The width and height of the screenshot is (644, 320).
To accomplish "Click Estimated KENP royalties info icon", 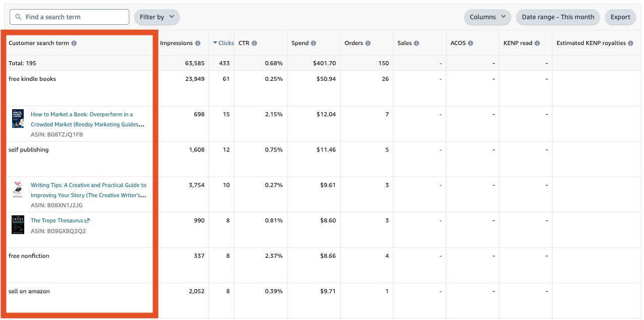I will 631,43.
